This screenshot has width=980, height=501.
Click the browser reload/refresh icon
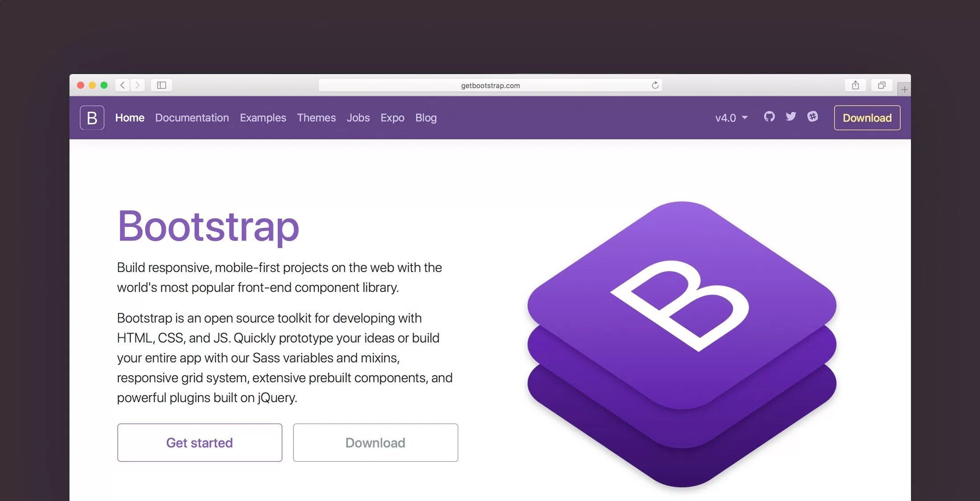click(x=655, y=84)
